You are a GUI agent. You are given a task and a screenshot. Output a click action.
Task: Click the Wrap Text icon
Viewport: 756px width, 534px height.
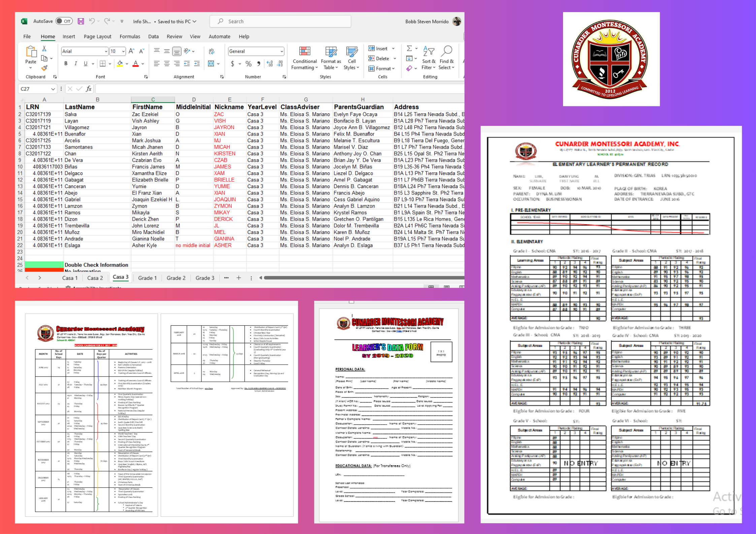(x=211, y=51)
